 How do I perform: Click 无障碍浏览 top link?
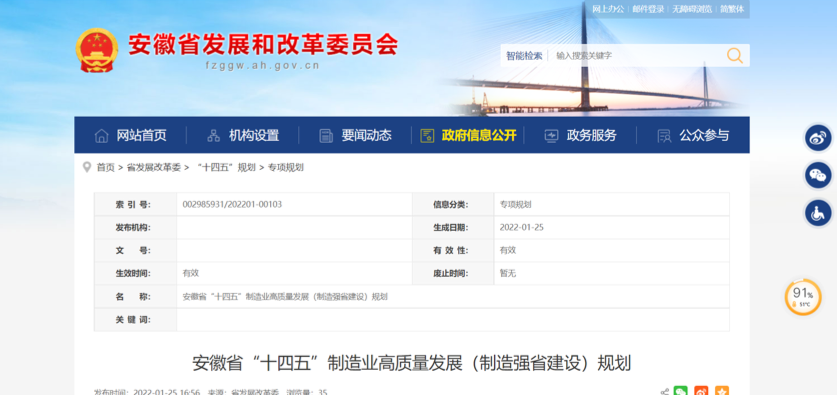(692, 9)
